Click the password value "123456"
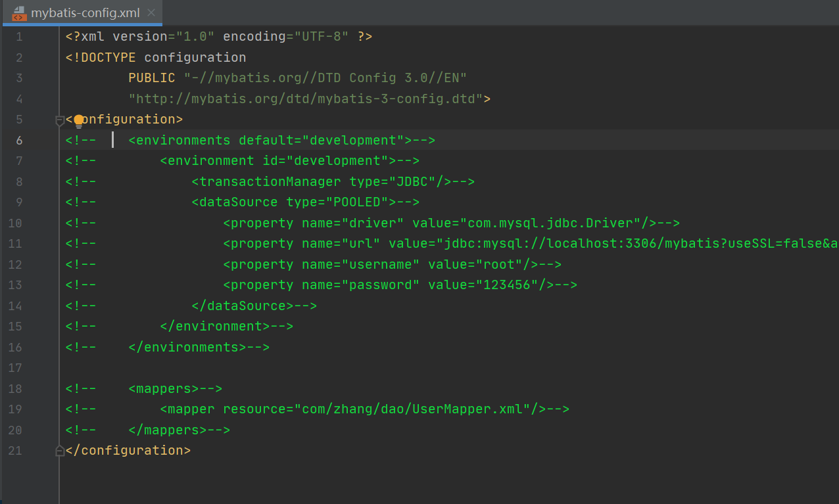 pos(507,285)
